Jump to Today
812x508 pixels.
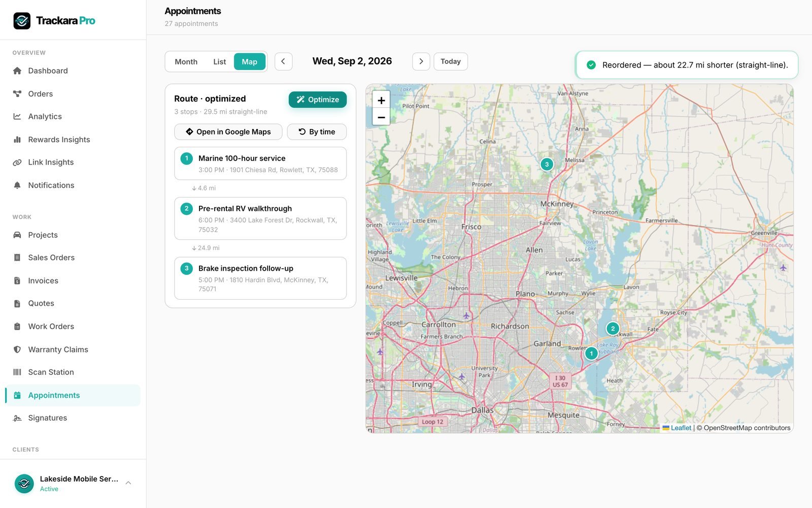451,61
